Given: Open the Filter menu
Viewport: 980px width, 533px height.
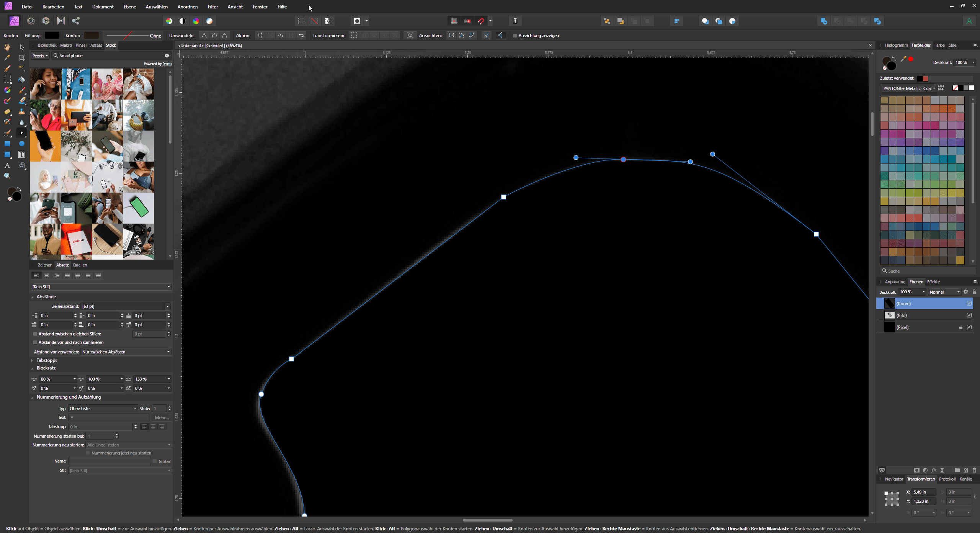Looking at the screenshot, I should (212, 7).
